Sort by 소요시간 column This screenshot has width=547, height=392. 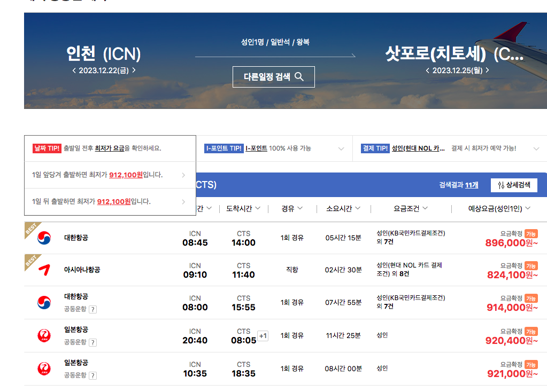(343, 208)
